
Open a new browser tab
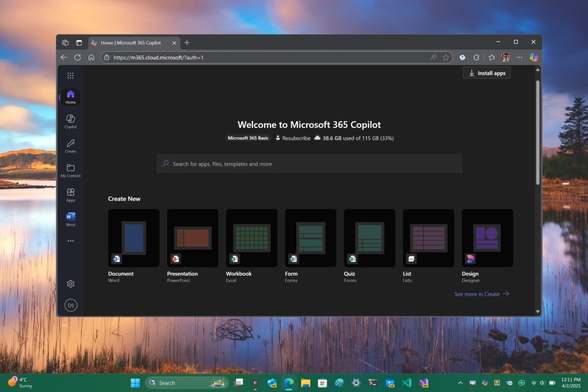187,42
